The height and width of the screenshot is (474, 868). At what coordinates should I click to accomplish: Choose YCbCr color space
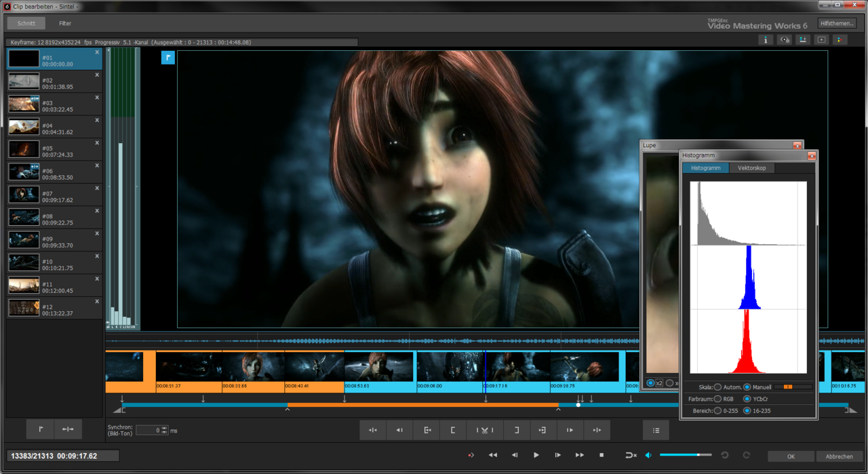tap(747, 399)
